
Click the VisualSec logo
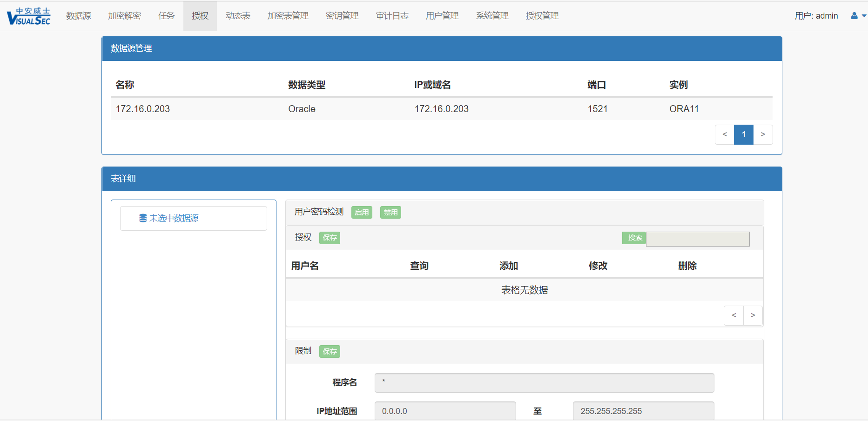tap(28, 16)
